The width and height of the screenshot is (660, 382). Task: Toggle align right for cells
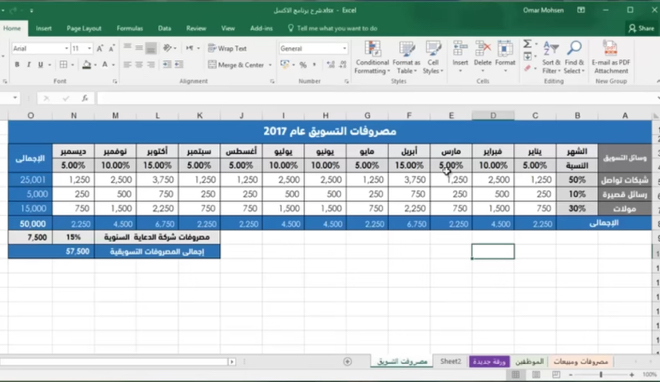click(x=151, y=65)
